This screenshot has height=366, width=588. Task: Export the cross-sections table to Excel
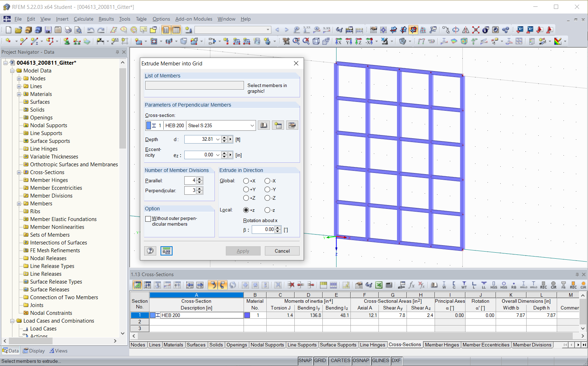point(379,285)
